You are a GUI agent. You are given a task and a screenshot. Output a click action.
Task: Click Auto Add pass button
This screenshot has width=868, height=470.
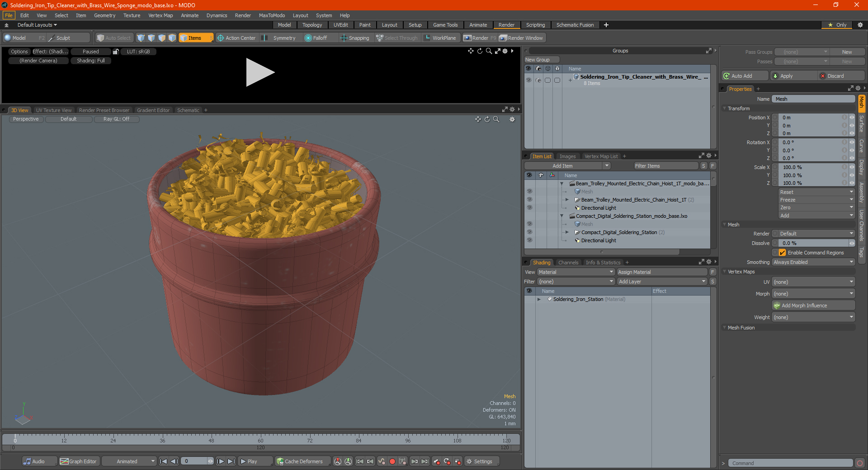[745, 76]
